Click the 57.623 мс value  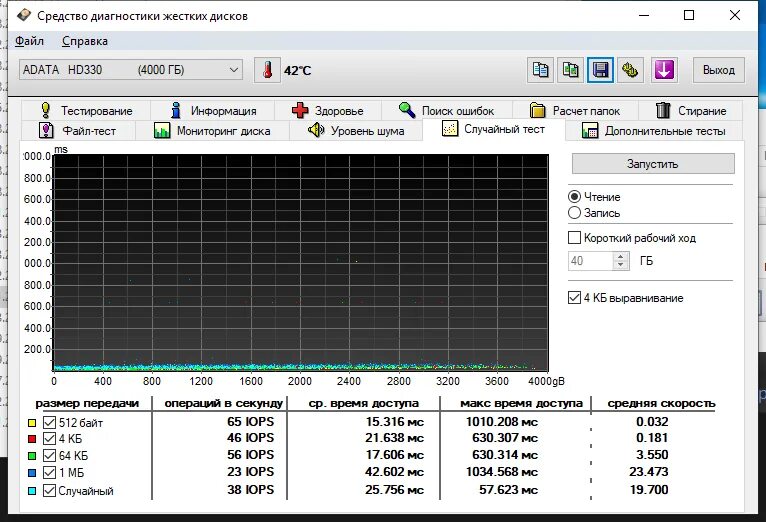tap(508, 490)
